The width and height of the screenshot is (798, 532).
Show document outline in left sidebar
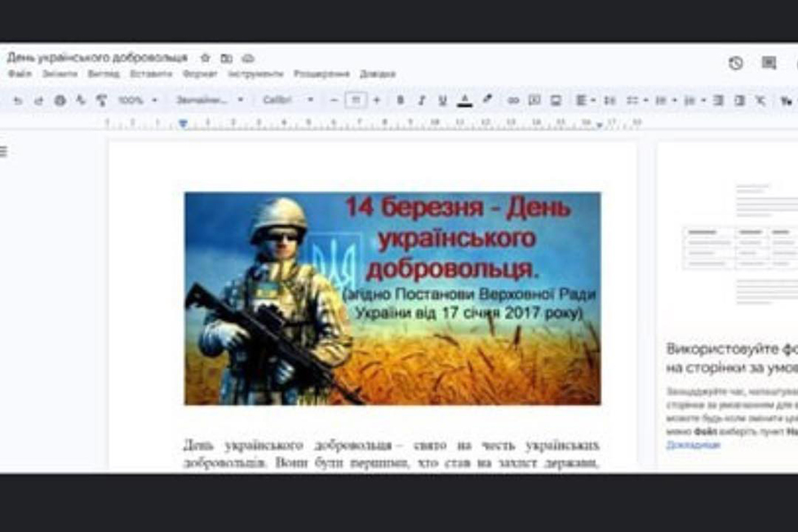(x=4, y=152)
